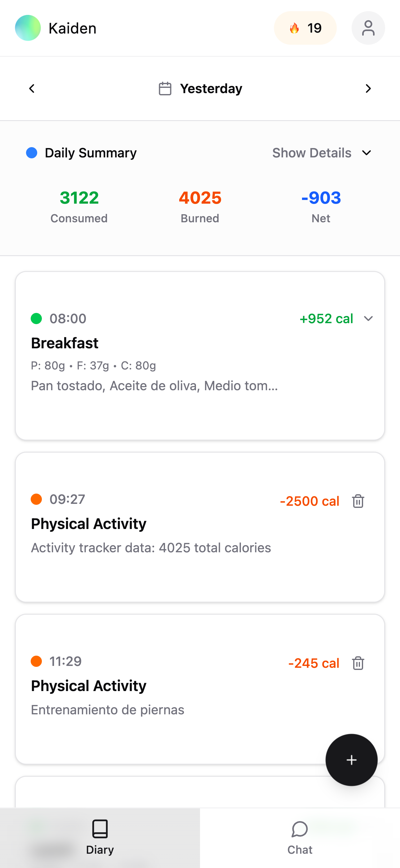Open the Breakfast meal card title
Image resolution: width=400 pixels, height=868 pixels.
pos(64,343)
